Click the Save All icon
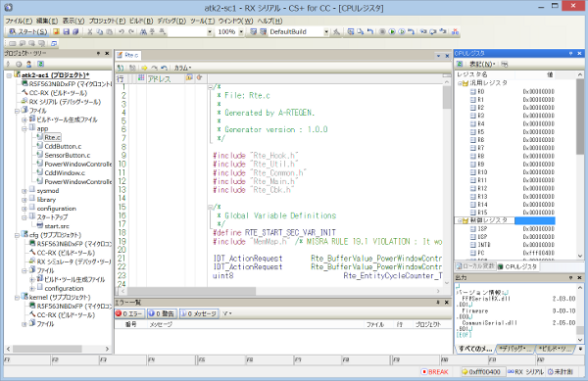Image resolution: width=588 pixels, height=381 pixels. click(x=75, y=32)
